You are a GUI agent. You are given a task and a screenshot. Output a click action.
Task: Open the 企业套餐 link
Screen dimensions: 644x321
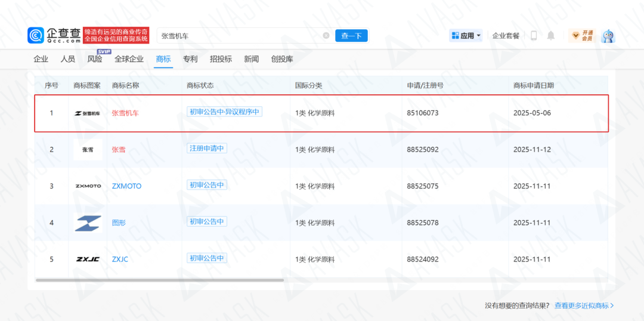tap(506, 36)
